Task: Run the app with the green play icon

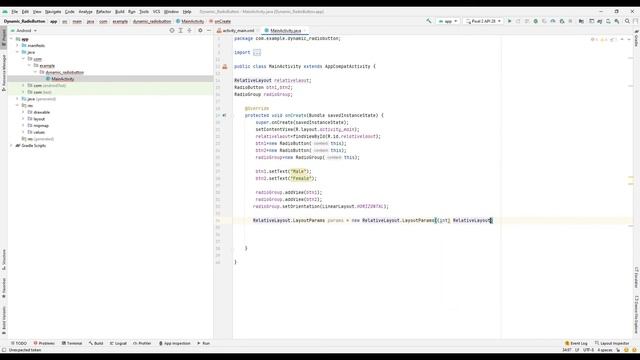Action: pos(509,21)
